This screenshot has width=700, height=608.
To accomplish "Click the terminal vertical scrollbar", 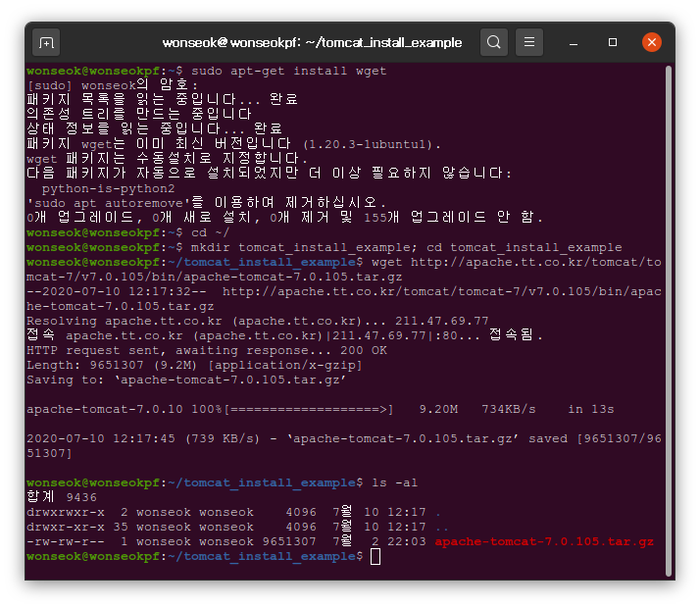I will pyautogui.click(x=669, y=321).
